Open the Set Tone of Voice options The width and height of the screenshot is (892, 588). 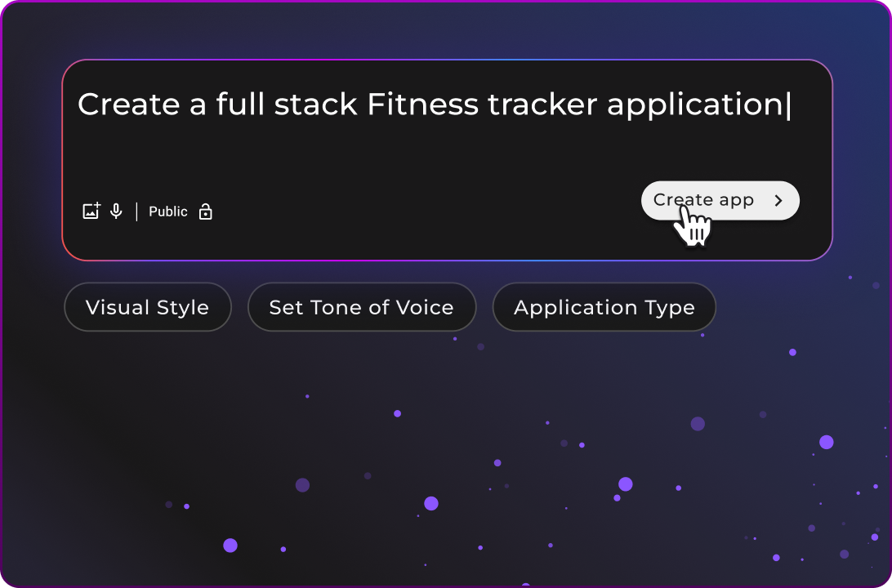point(361,307)
